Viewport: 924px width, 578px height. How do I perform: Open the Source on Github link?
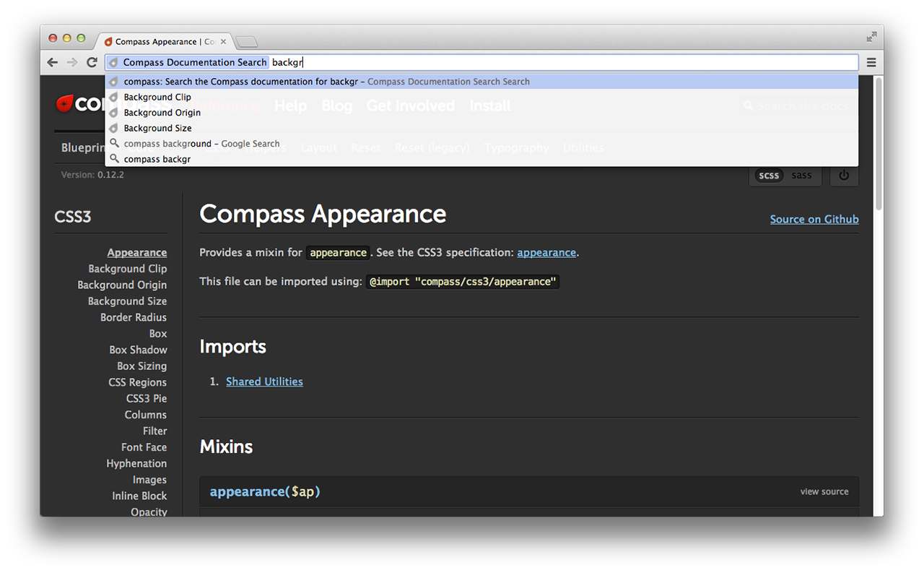[x=814, y=219]
